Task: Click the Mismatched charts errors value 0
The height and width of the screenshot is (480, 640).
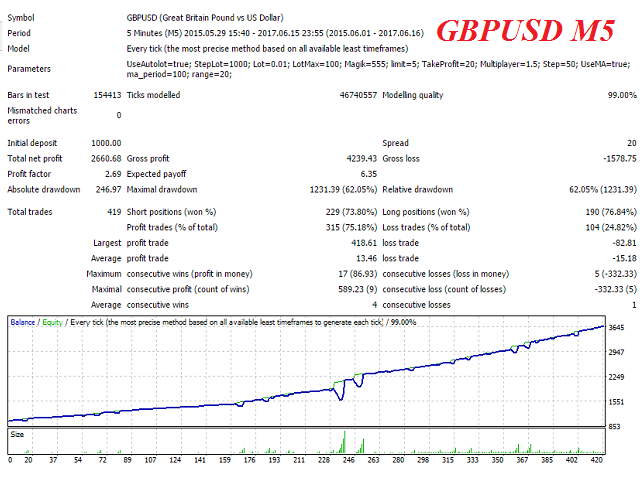Action: 119,115
